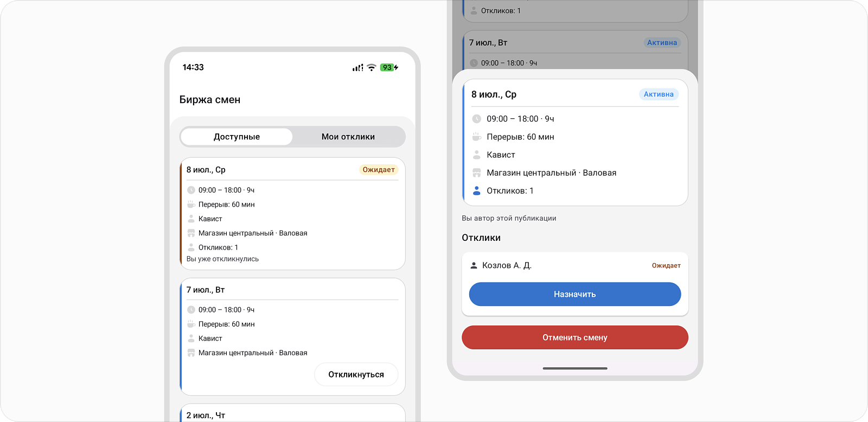Tap the Отклики section heading
The width and height of the screenshot is (868, 422).
[x=481, y=238]
